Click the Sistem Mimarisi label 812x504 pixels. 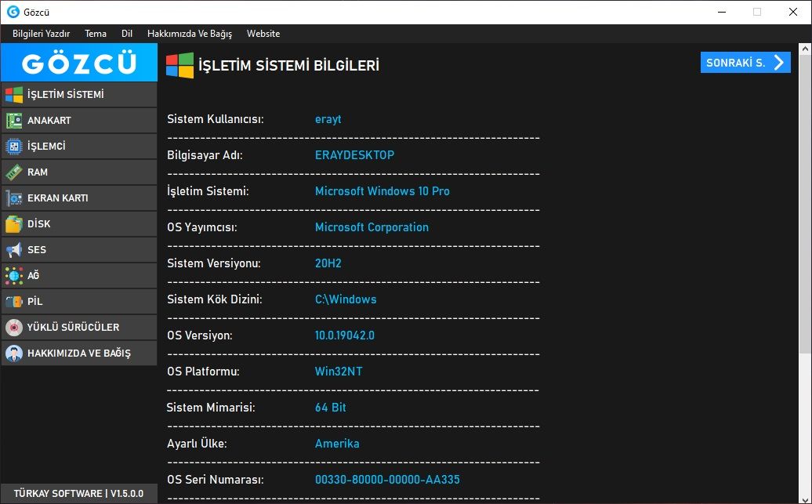point(211,408)
